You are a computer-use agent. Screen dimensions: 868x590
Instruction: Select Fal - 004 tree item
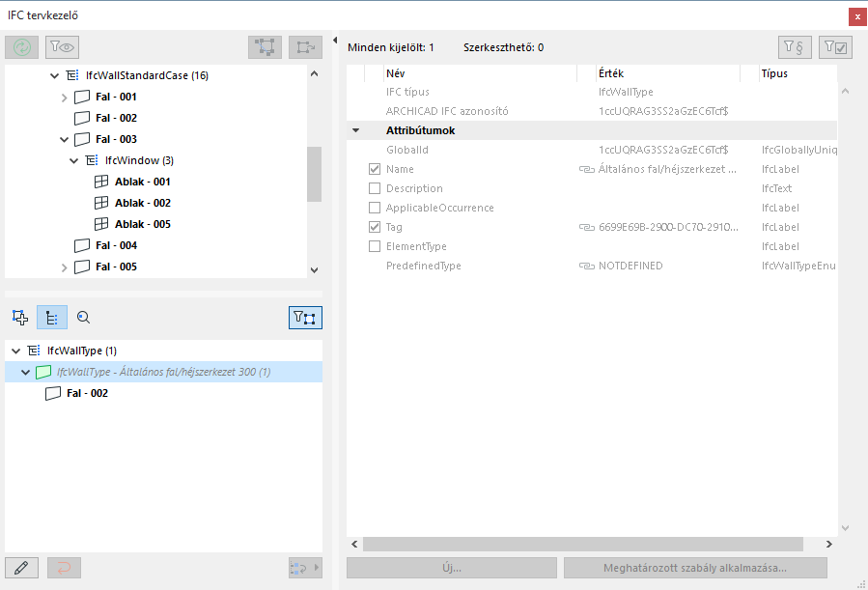(116, 245)
